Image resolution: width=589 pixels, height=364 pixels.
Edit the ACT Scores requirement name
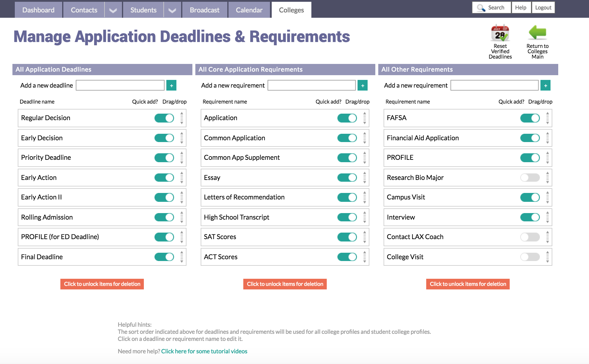point(221,257)
